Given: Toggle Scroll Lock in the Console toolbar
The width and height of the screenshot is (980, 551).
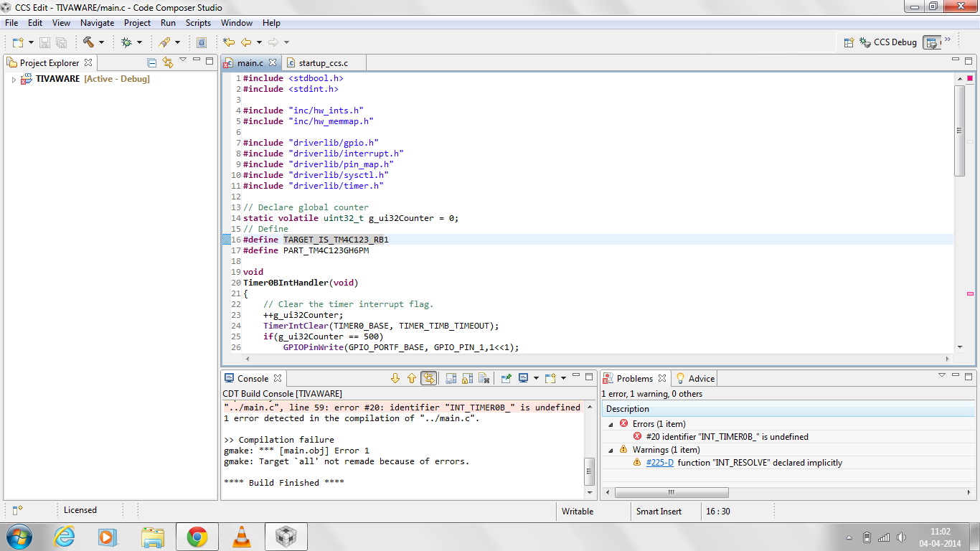Looking at the screenshot, I should [x=467, y=378].
